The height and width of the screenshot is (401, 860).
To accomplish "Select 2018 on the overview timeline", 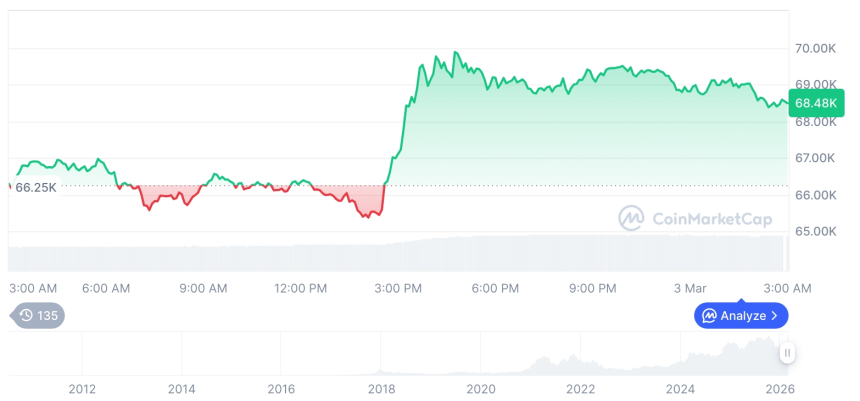I will (x=381, y=389).
